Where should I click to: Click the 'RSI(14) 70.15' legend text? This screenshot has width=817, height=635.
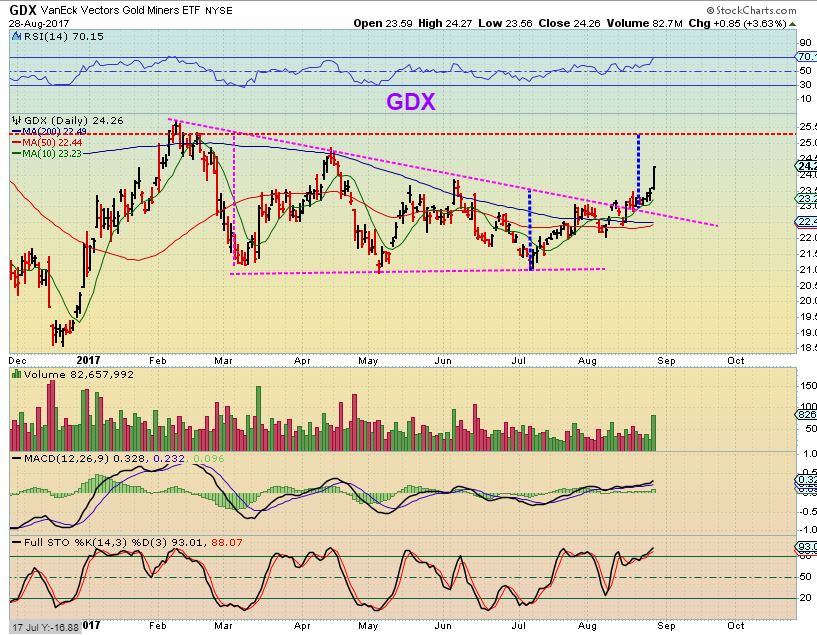64,36
